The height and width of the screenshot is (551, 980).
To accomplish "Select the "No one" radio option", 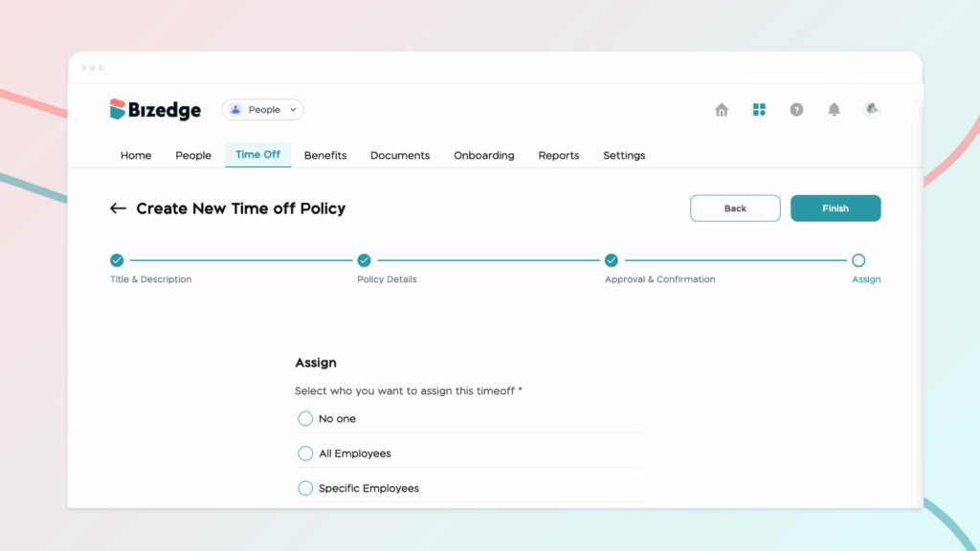I will point(305,419).
